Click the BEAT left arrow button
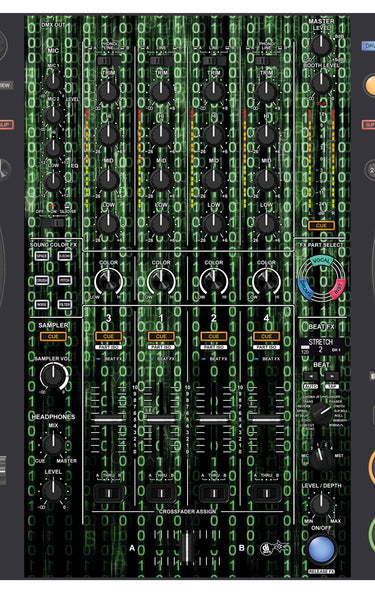Viewport: 375px width, 596px height. pos(311,376)
